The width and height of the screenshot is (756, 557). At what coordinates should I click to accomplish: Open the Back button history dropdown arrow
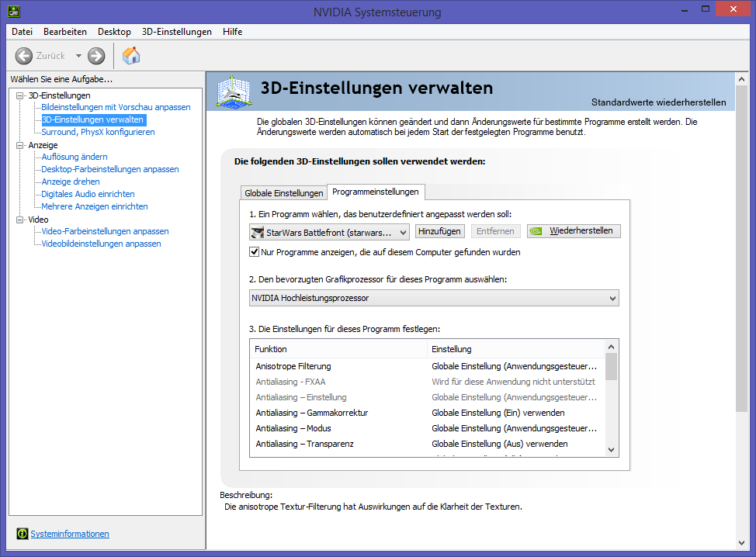[78, 56]
